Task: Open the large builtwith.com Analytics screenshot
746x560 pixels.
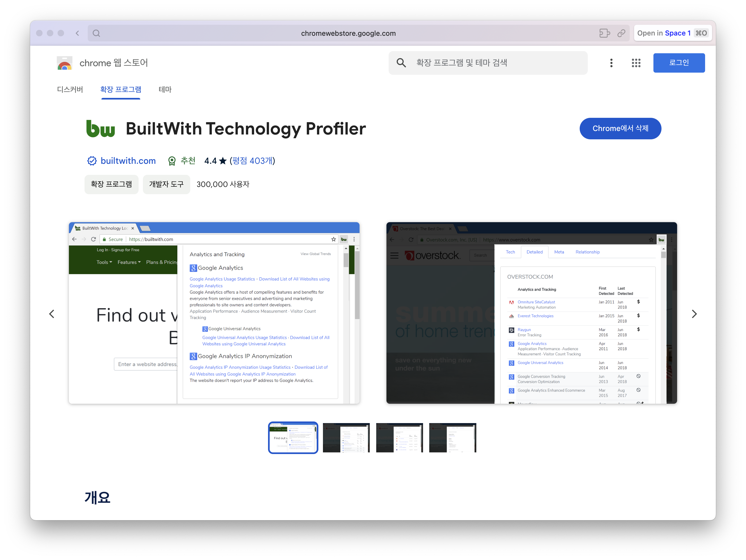Action: pyautogui.click(x=214, y=313)
